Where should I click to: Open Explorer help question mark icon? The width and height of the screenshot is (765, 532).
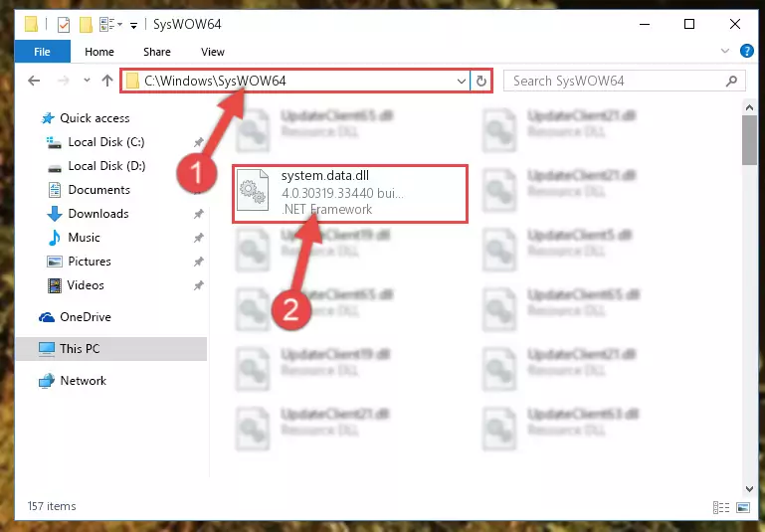coord(746,51)
